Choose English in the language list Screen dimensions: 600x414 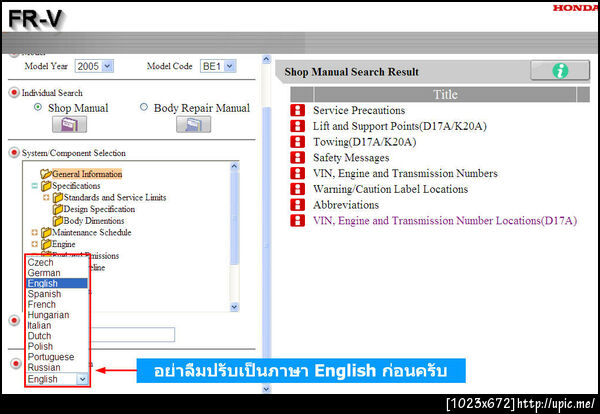point(57,284)
